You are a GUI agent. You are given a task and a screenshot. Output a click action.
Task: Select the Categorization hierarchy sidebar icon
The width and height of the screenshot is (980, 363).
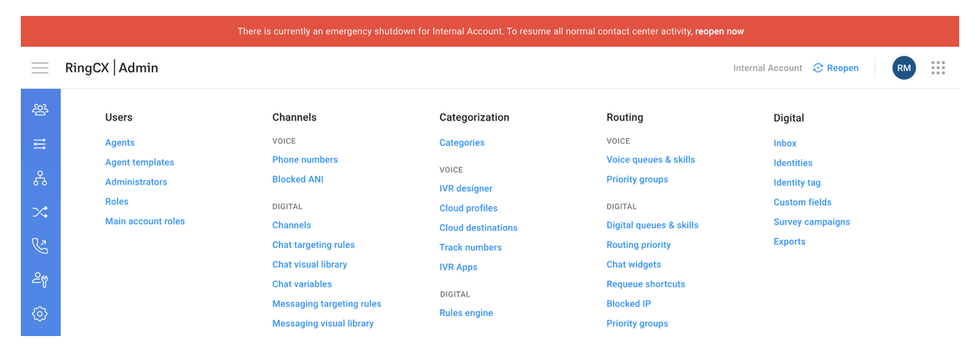pyautogui.click(x=40, y=178)
